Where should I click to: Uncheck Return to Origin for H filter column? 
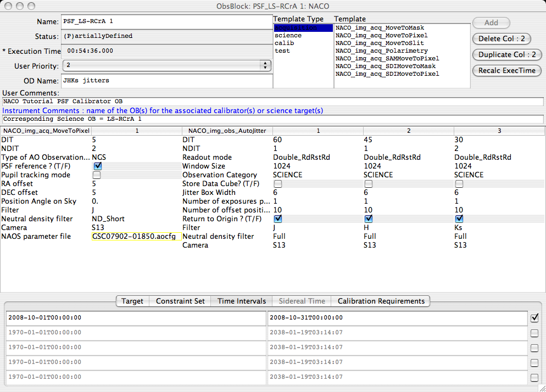369,219
